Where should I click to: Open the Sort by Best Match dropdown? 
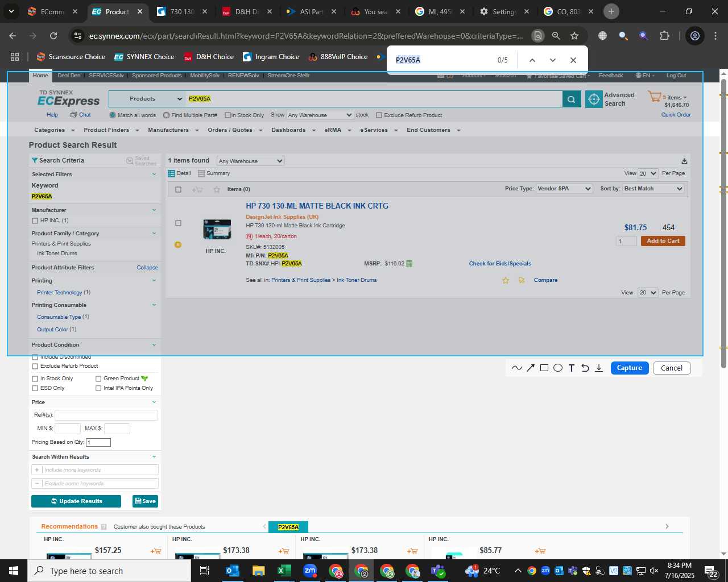click(x=653, y=189)
